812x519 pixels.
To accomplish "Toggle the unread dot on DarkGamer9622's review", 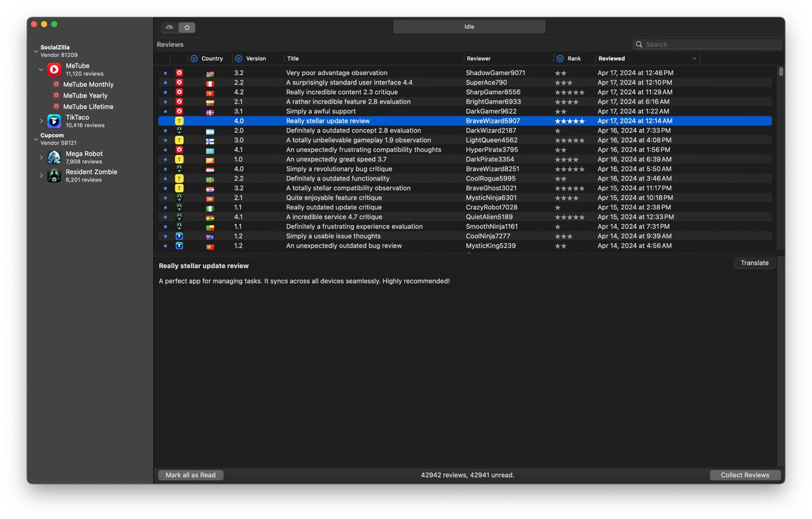I will 165,112.
